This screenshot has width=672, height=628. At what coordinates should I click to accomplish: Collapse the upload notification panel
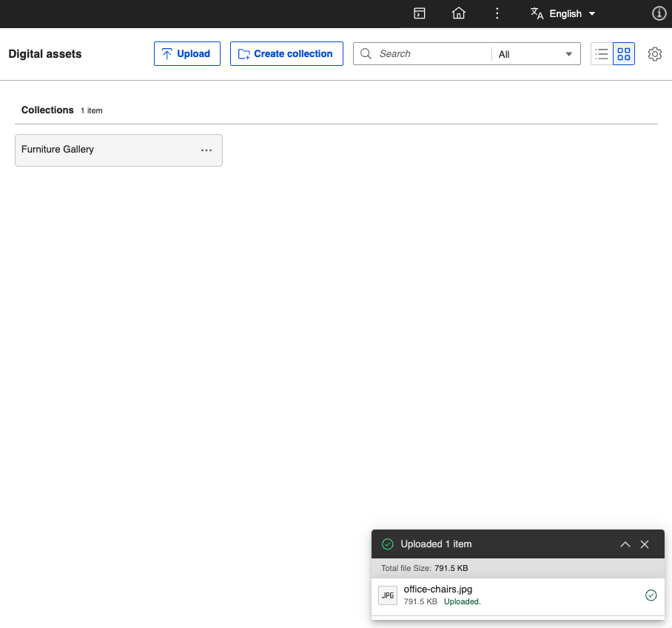point(625,544)
